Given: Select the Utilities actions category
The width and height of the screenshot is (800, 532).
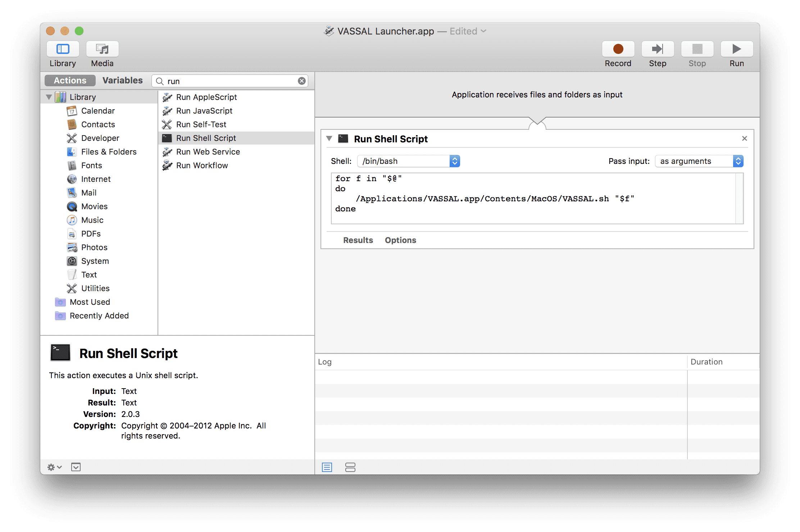Looking at the screenshot, I should click(95, 288).
